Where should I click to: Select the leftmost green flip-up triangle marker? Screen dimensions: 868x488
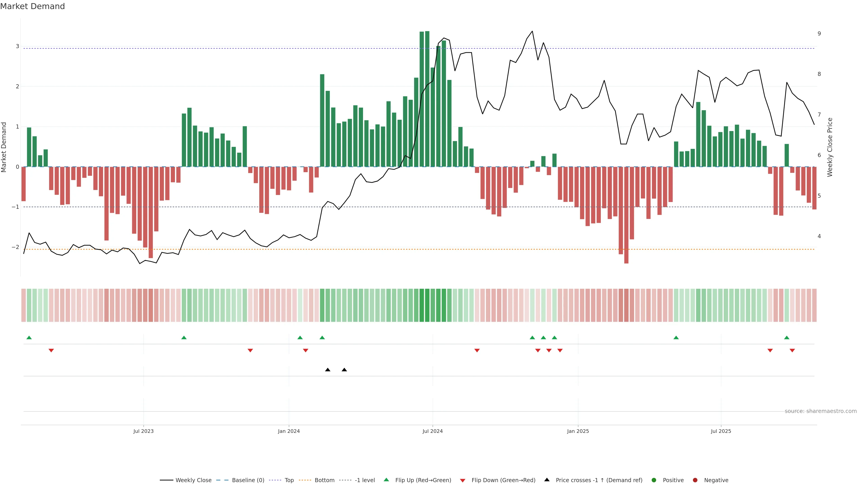(x=29, y=338)
